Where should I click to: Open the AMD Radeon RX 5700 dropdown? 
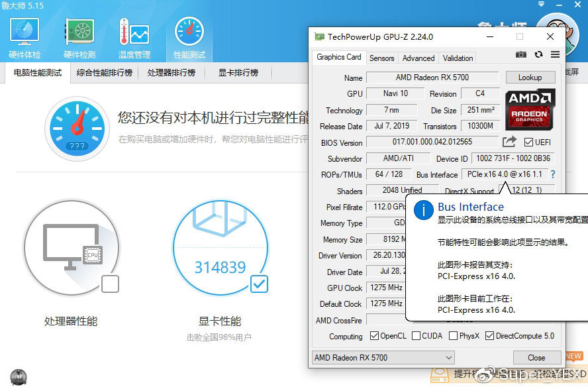383,357
